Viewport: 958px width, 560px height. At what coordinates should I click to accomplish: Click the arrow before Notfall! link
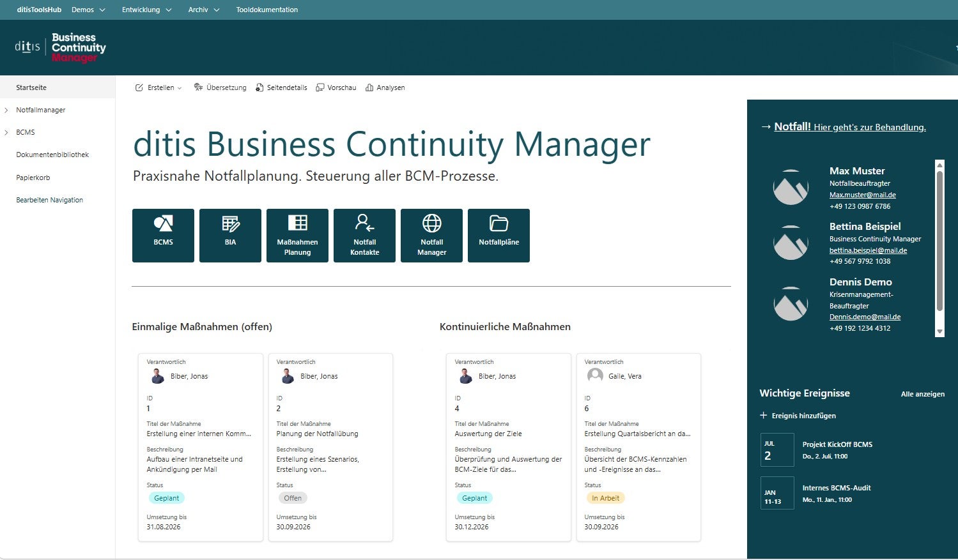(x=766, y=126)
